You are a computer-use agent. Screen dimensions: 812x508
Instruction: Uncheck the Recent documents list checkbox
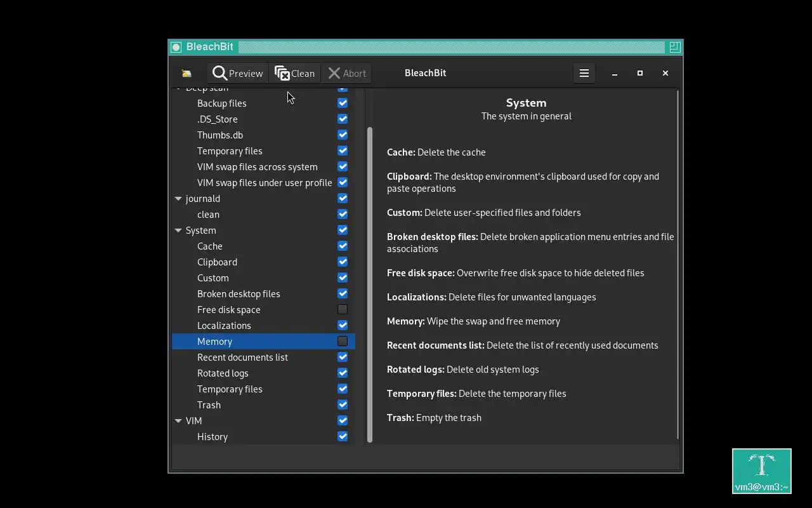pyautogui.click(x=343, y=357)
